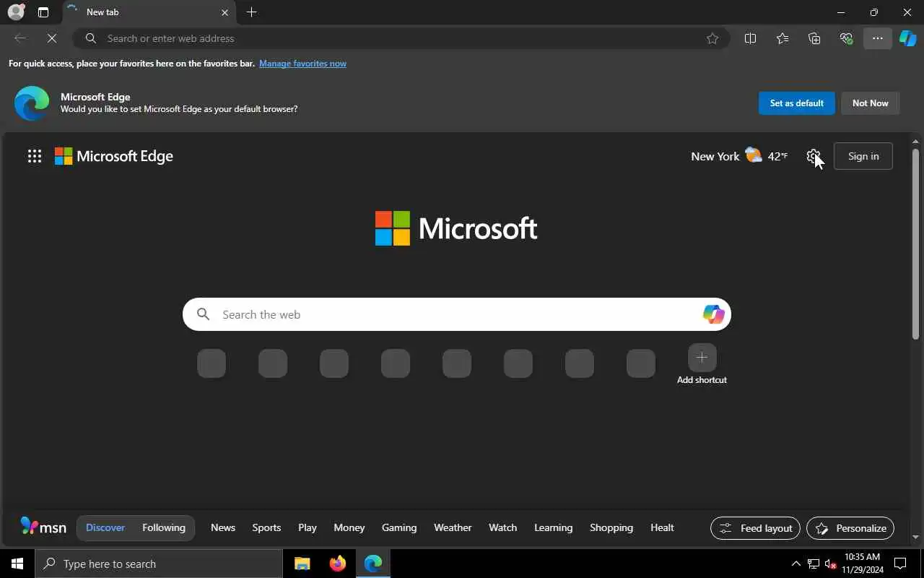Show hidden tray icons chevron
This screenshot has height=578, width=924.
[796, 564]
